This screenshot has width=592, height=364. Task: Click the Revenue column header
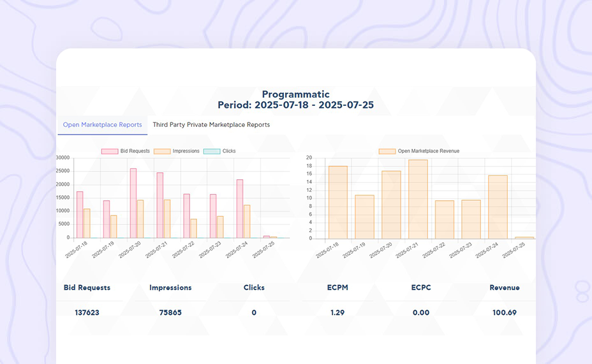[505, 288]
